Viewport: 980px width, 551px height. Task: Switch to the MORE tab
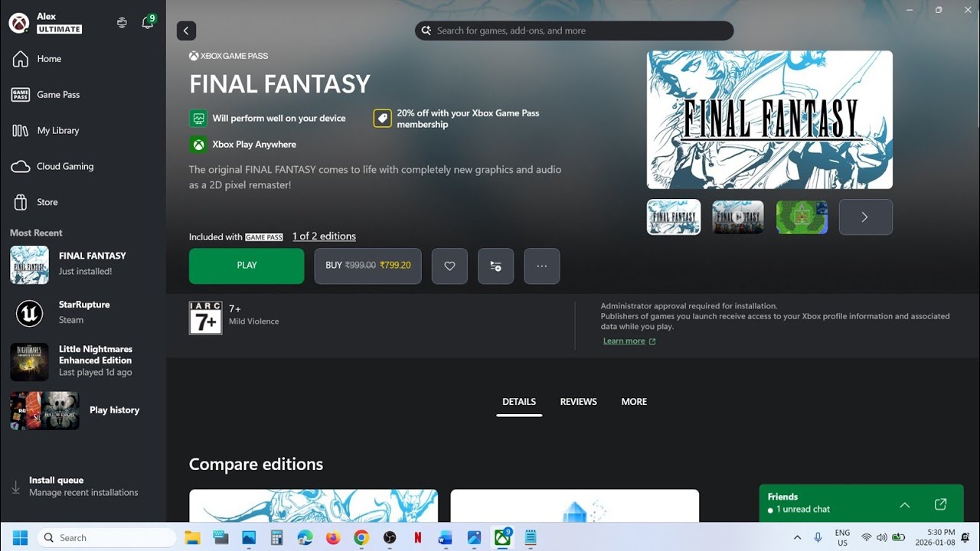click(634, 402)
